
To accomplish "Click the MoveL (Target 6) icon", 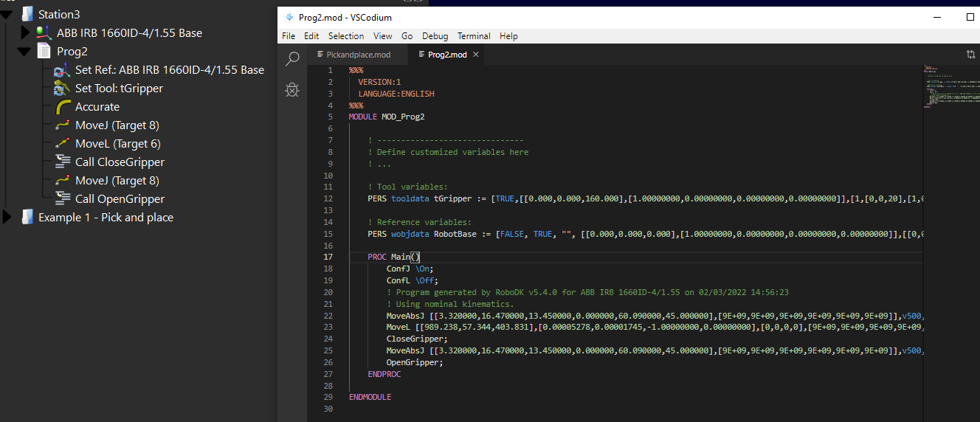I will point(63,144).
